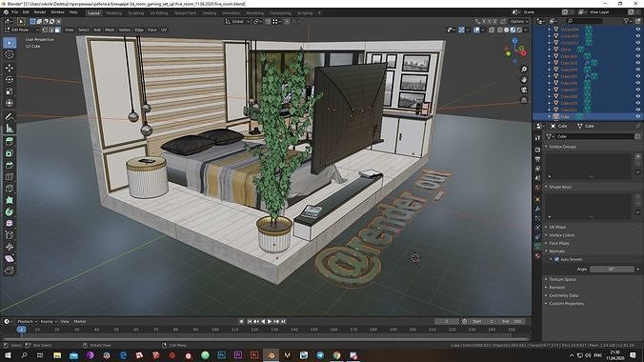Collapse the Vertex Groups panel
This screenshot has width=644, height=362.
point(563,147)
